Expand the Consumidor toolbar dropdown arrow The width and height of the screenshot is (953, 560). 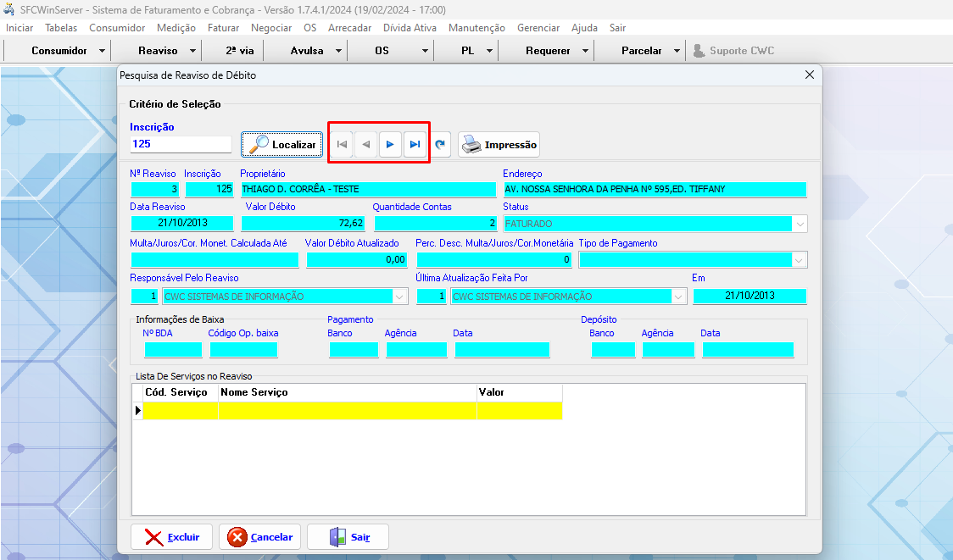[102, 51]
